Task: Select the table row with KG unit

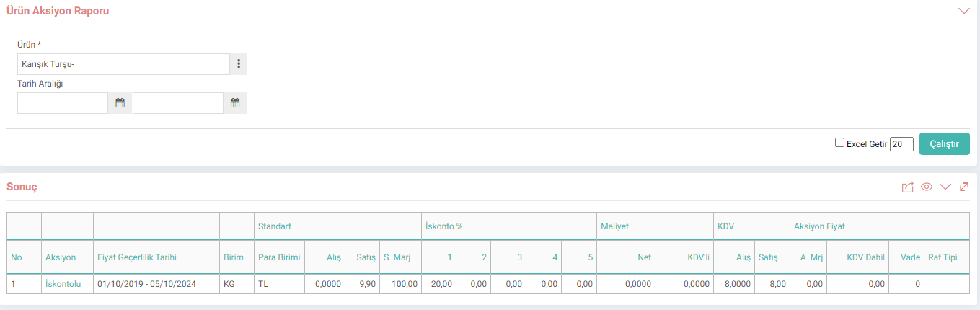Action: click(x=488, y=284)
